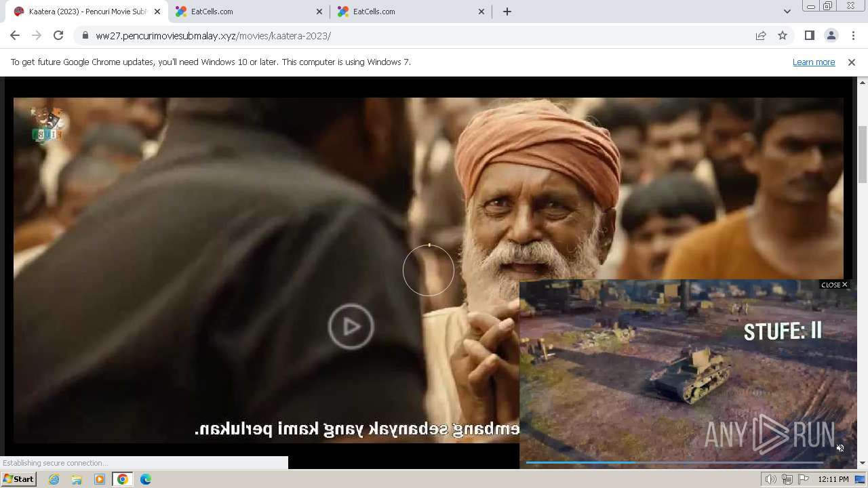Viewport: 868px width, 488px height.
Task: Open network status tray icon
Action: [787, 479]
